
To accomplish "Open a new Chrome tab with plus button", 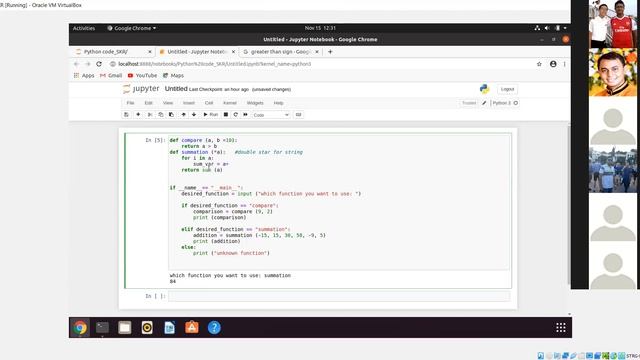I will coord(330,52).
